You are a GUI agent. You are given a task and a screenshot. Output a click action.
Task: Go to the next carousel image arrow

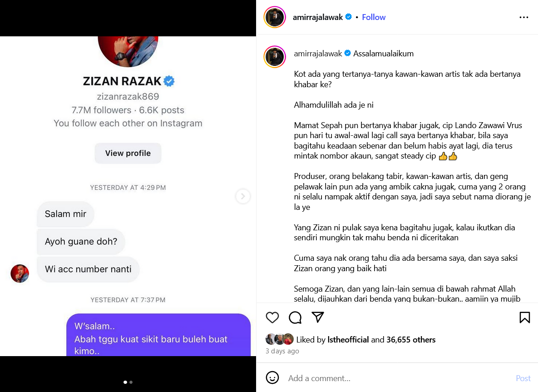click(x=242, y=196)
